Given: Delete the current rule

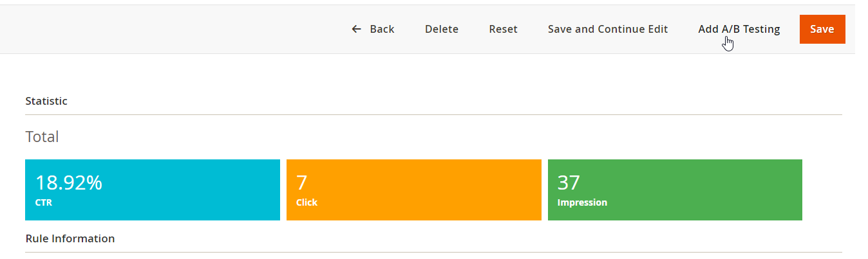Looking at the screenshot, I should click(442, 29).
